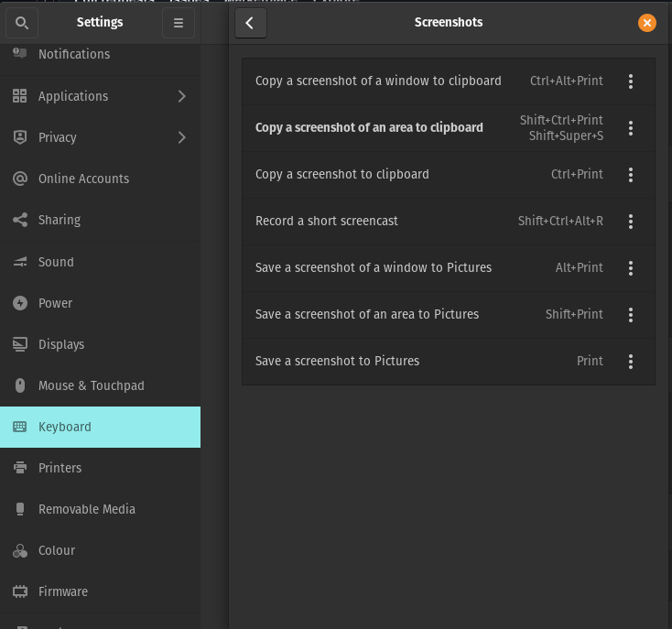Click the Sharing icon in the sidebar
This screenshot has height=629, width=672.
[20, 220]
